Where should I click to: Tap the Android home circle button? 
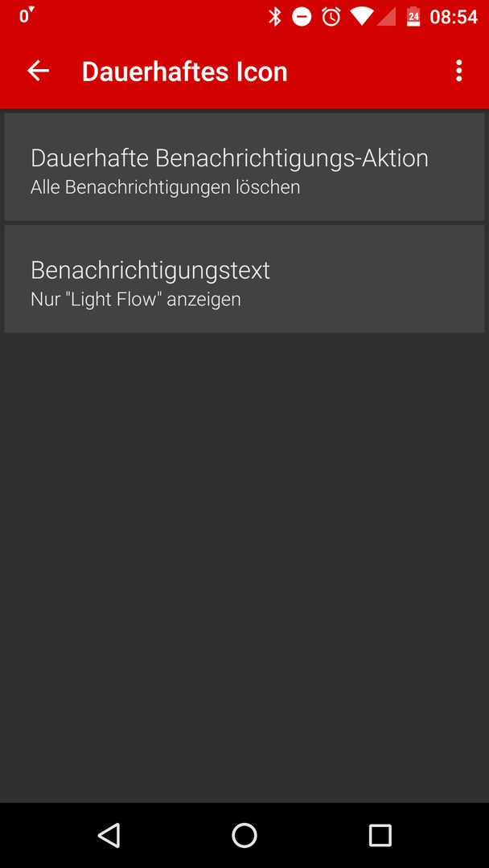tap(244, 835)
